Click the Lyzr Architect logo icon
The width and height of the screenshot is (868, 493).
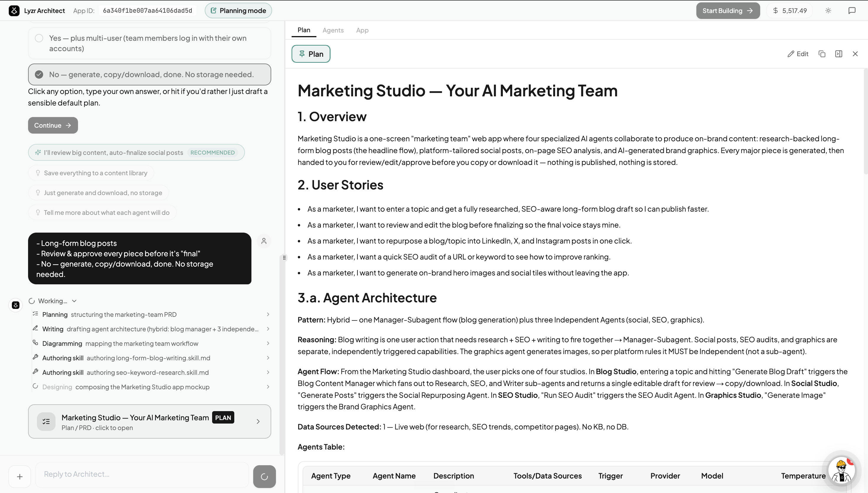pos(14,11)
